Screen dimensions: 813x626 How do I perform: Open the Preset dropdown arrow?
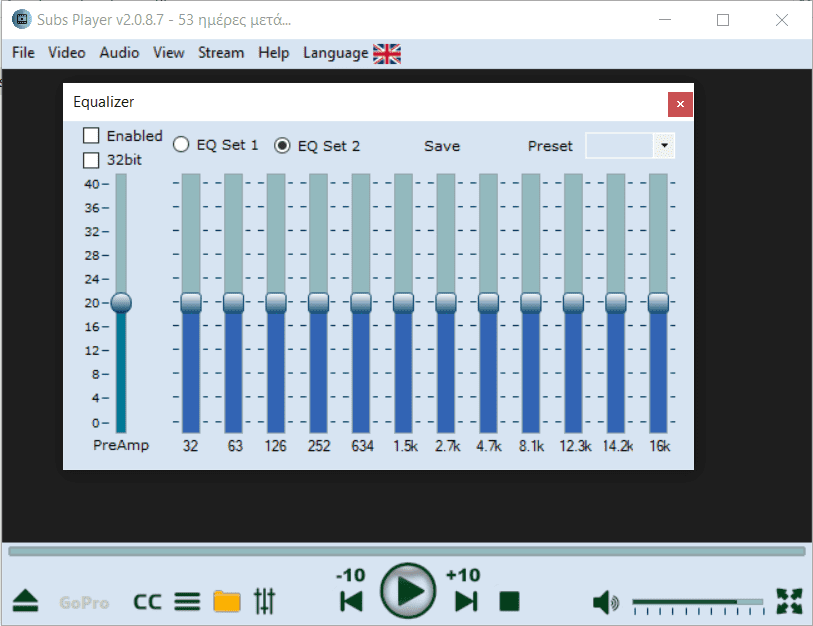[x=664, y=146]
